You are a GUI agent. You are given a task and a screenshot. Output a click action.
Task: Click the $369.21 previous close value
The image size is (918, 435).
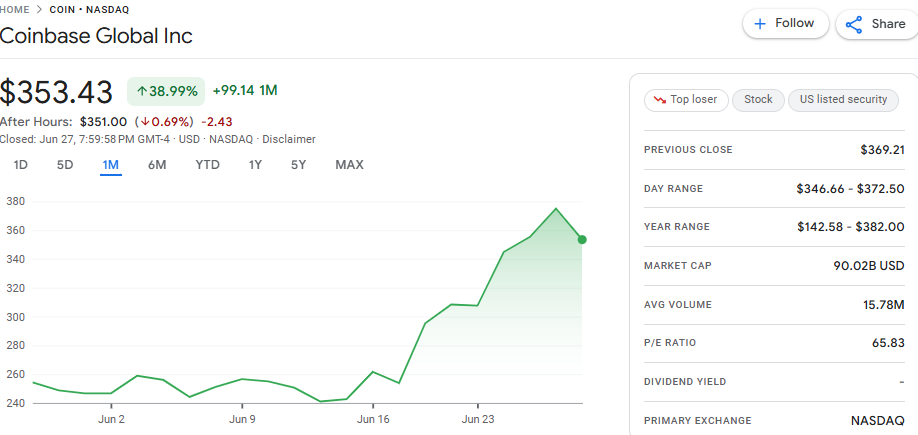882,150
